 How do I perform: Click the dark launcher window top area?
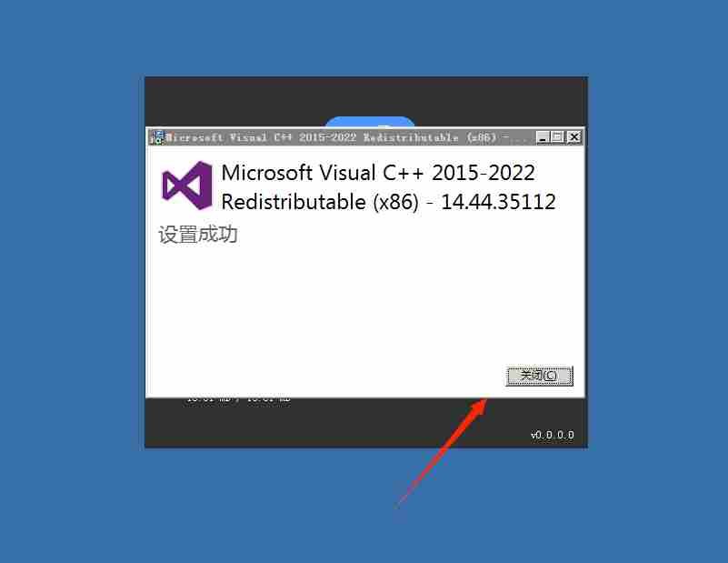coord(366,101)
